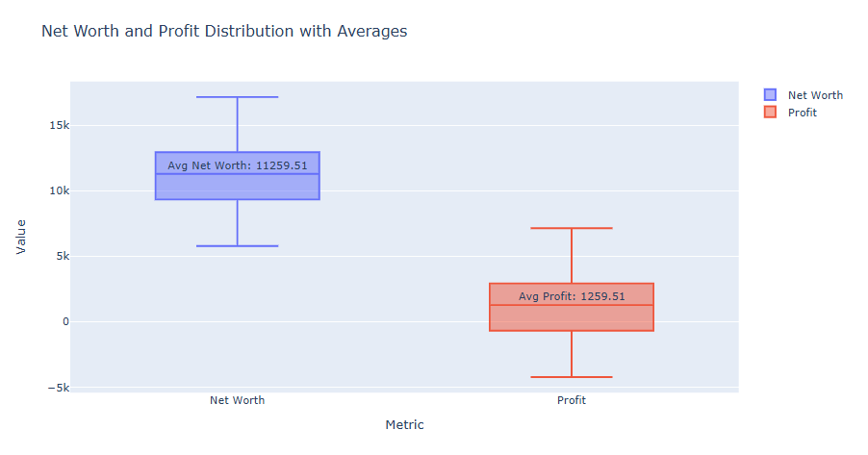The height and width of the screenshot is (455, 868).
Task: Click the Value y-axis title
Action: pyautogui.click(x=21, y=237)
